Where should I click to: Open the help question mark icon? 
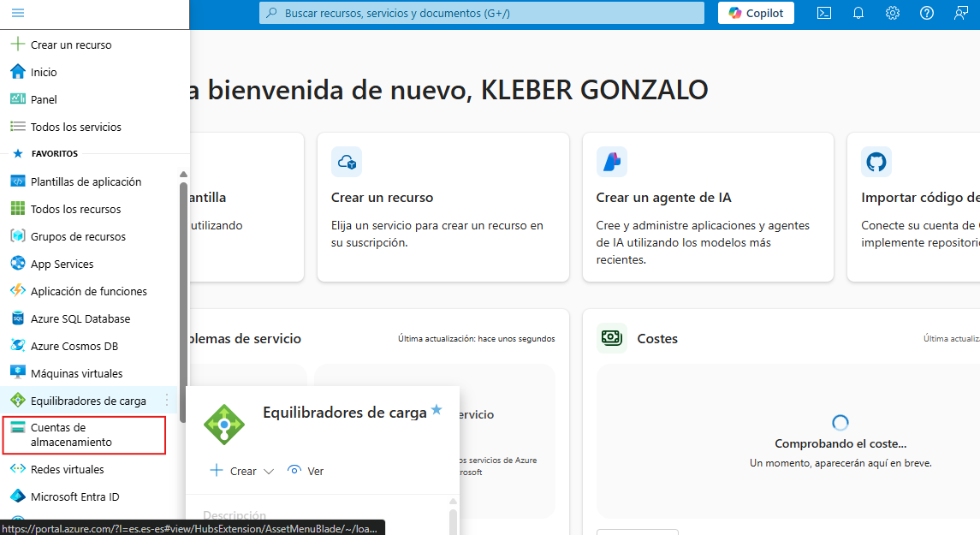927,13
